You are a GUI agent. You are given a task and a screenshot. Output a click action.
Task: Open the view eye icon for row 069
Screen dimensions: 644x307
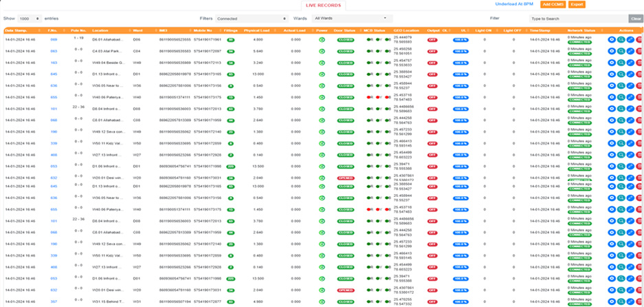(612, 39)
